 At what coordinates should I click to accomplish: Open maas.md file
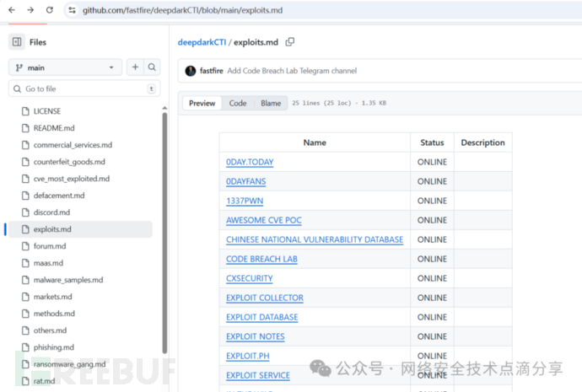(x=48, y=263)
